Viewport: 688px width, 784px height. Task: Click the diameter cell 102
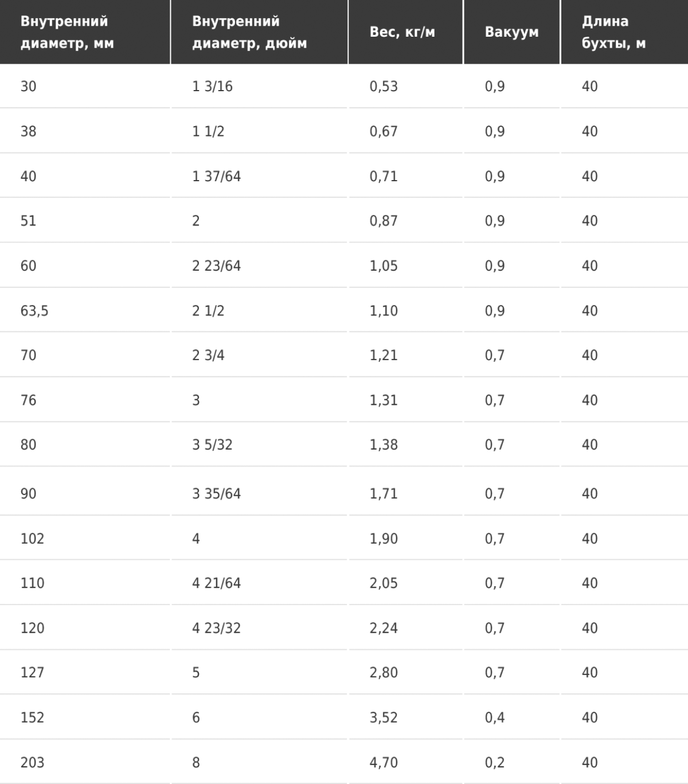85,539
